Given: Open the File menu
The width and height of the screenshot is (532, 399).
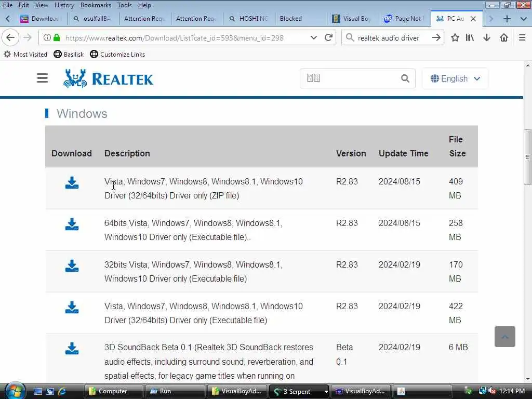Looking at the screenshot, I should [x=7, y=5].
